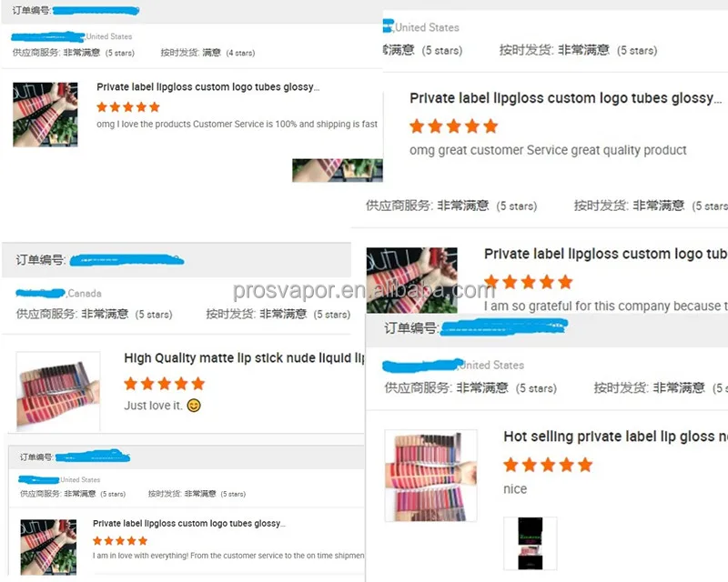Screen dimensions: 728x582
Task: Open the 'nice' review lip gloss thumbnail
Action: coord(430,476)
